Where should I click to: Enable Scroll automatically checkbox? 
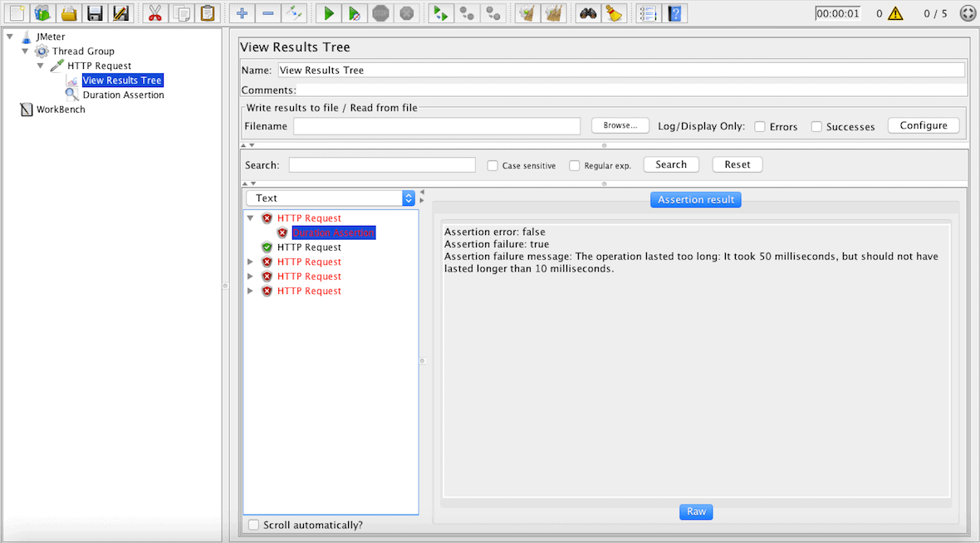253,525
